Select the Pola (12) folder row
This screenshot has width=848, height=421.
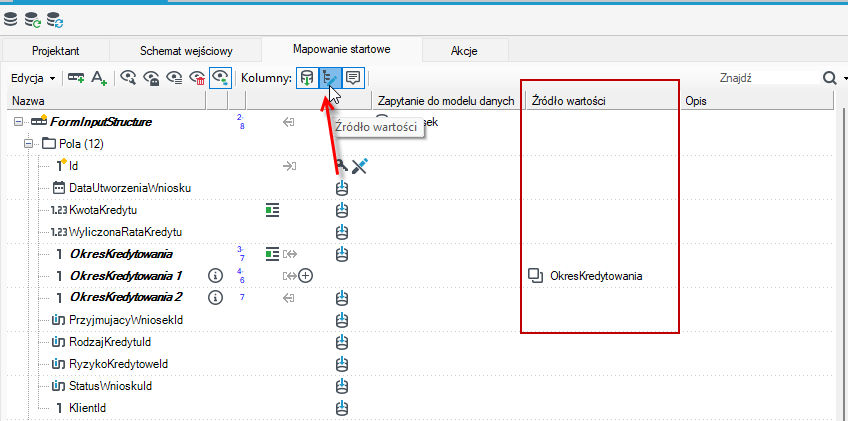pos(81,144)
